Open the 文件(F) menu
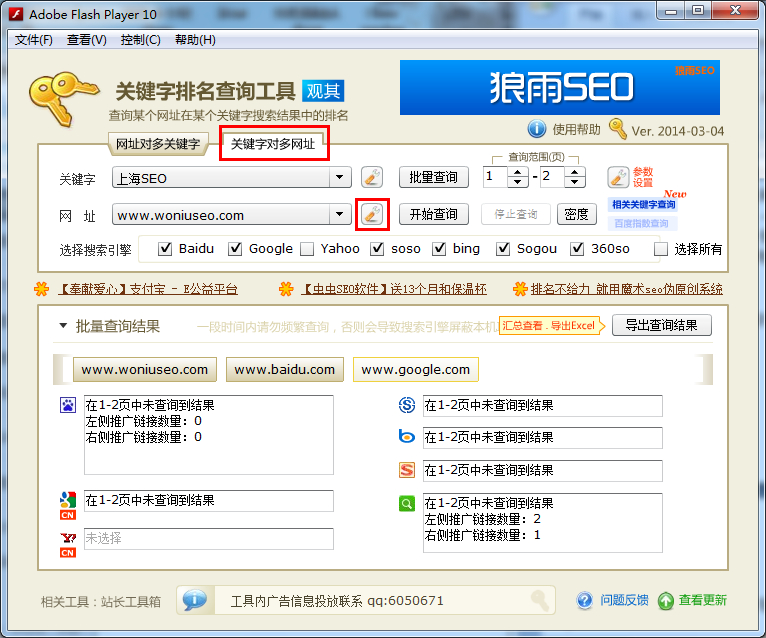766x638 pixels. point(34,40)
